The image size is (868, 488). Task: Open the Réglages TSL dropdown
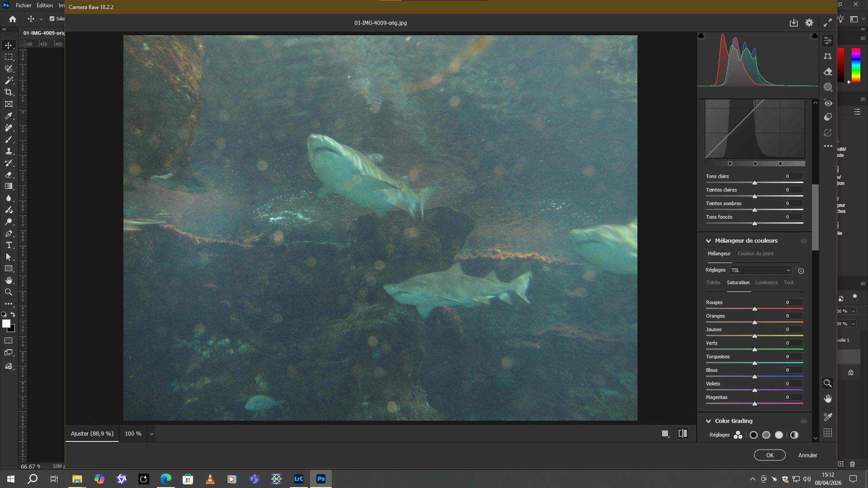point(760,270)
